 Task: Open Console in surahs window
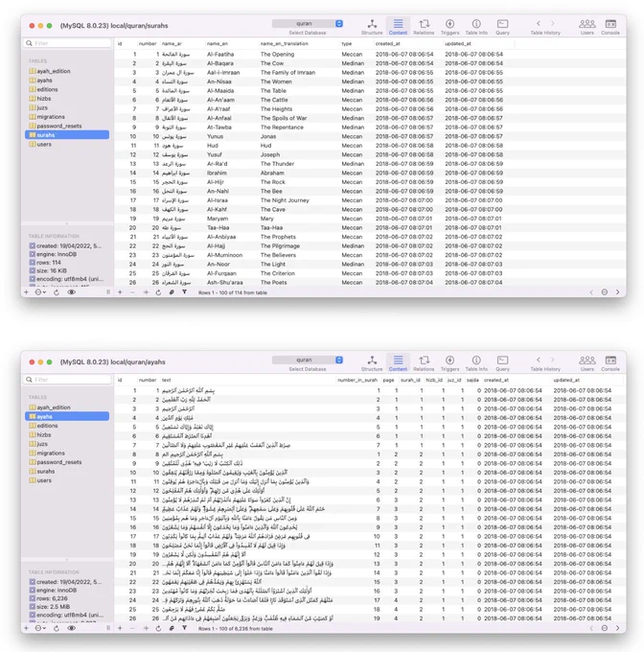click(x=610, y=27)
